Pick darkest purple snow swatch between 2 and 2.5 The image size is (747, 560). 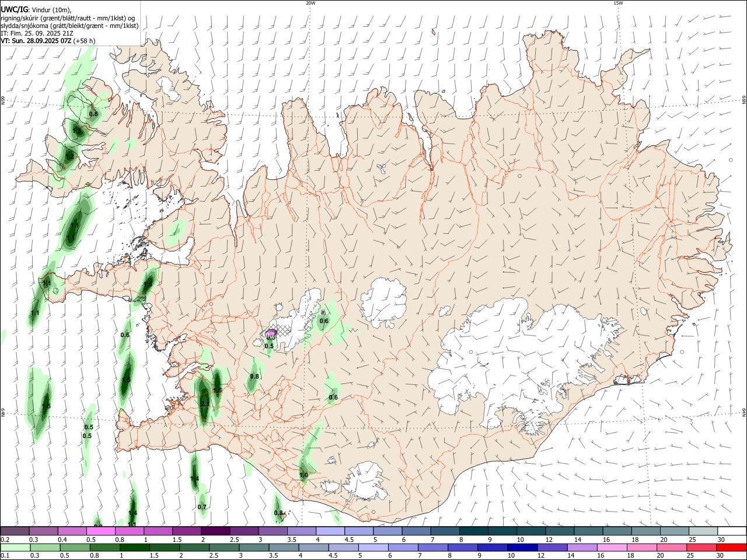pyautogui.click(x=215, y=531)
